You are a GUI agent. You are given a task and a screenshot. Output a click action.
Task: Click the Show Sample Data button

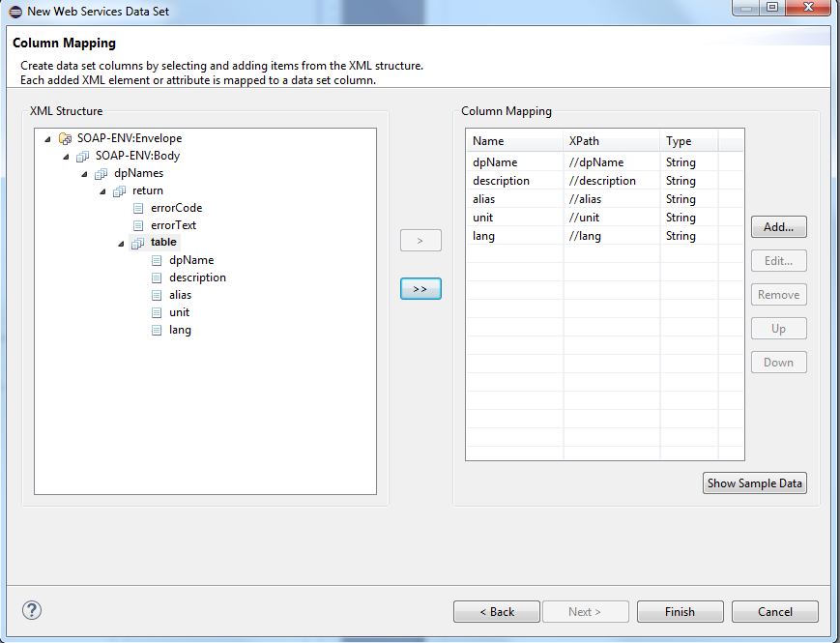754,483
